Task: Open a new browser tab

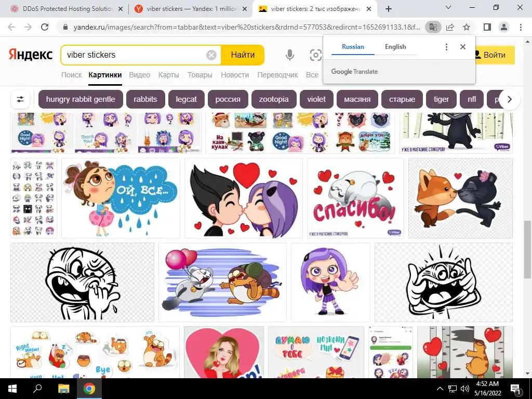Action: pyautogui.click(x=389, y=9)
